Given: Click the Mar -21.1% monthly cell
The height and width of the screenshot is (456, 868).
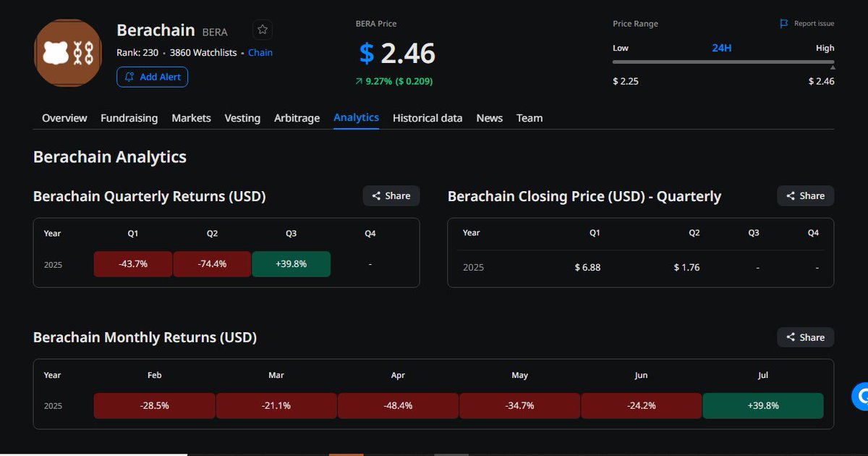Looking at the screenshot, I should tap(276, 405).
